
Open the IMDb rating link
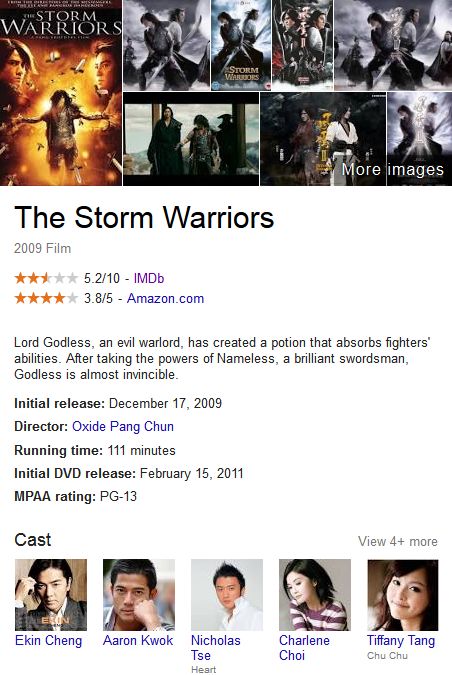(149, 279)
